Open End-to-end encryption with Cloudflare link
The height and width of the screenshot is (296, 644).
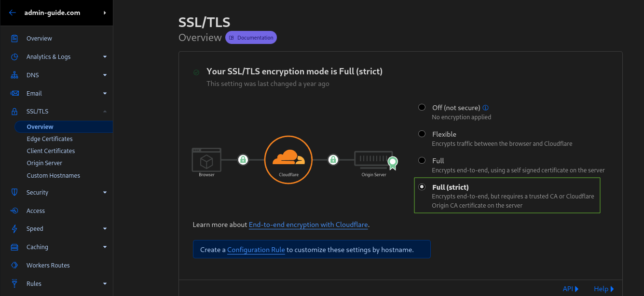pyautogui.click(x=308, y=225)
